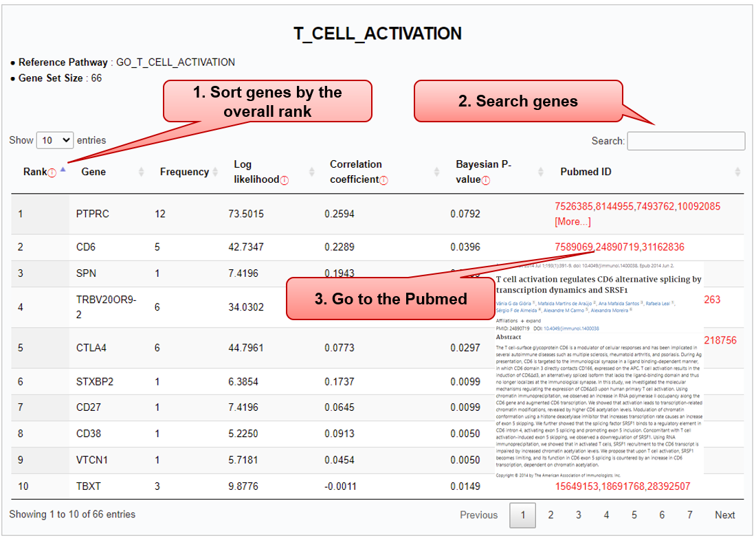Open the Show entries dropdown
Viewport: 756px width, 538px height.
[54, 140]
